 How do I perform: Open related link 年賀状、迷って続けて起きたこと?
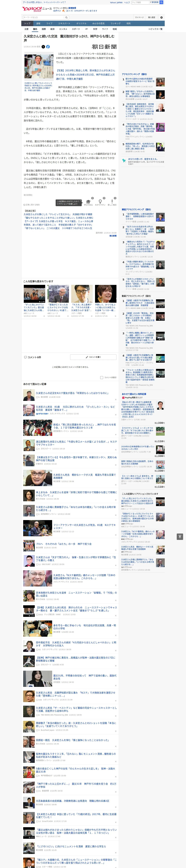[x=58, y=225]
